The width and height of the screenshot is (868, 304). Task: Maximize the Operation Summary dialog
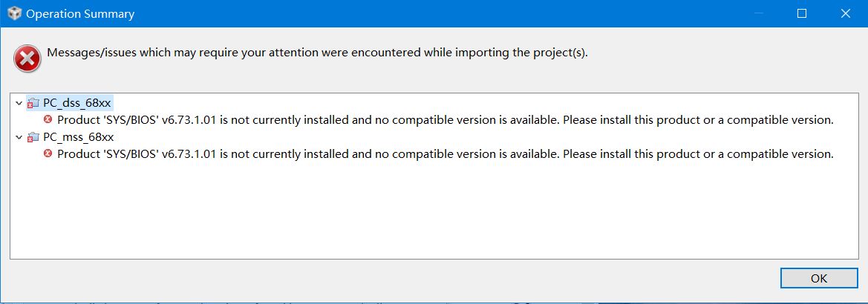click(x=802, y=14)
